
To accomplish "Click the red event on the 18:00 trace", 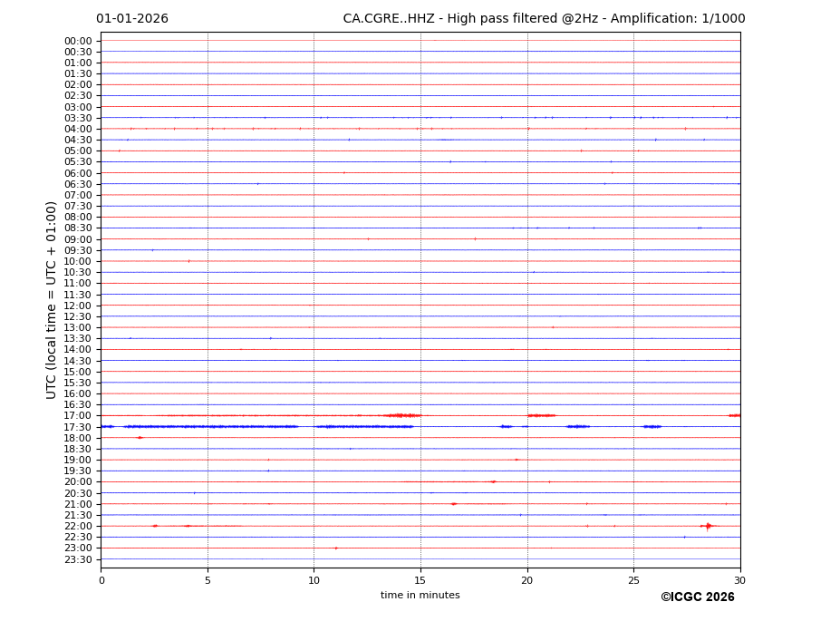I will click(x=140, y=437).
